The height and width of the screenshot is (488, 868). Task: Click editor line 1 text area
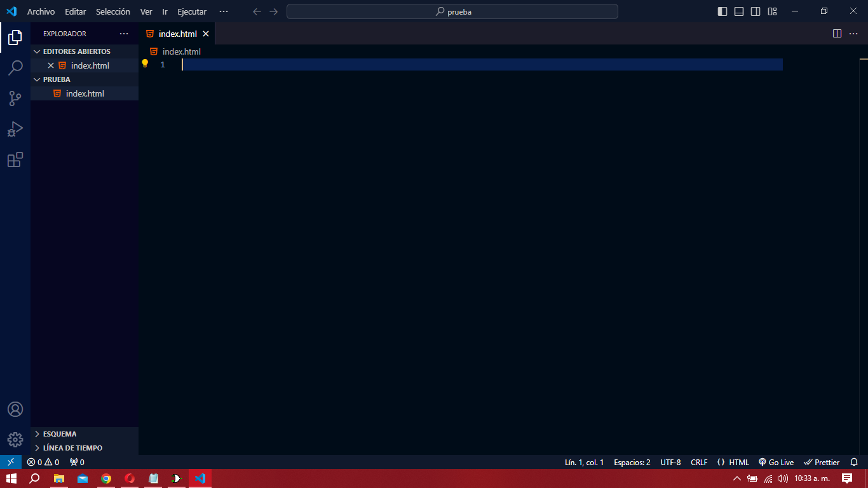(x=482, y=64)
